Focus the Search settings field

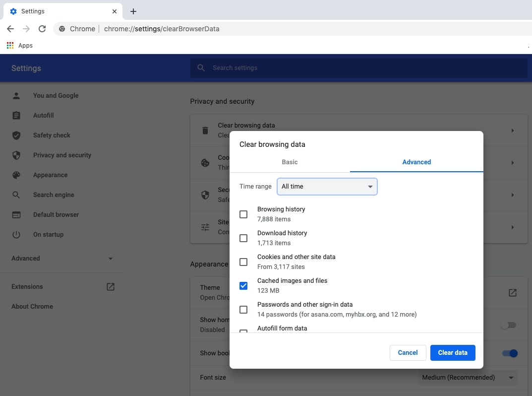tap(359, 68)
